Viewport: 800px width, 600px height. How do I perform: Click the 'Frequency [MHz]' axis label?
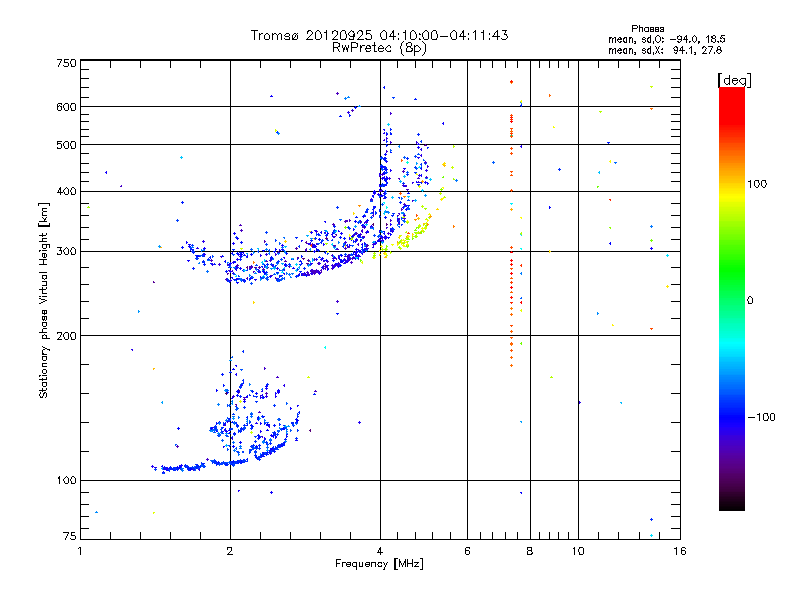[x=379, y=564]
